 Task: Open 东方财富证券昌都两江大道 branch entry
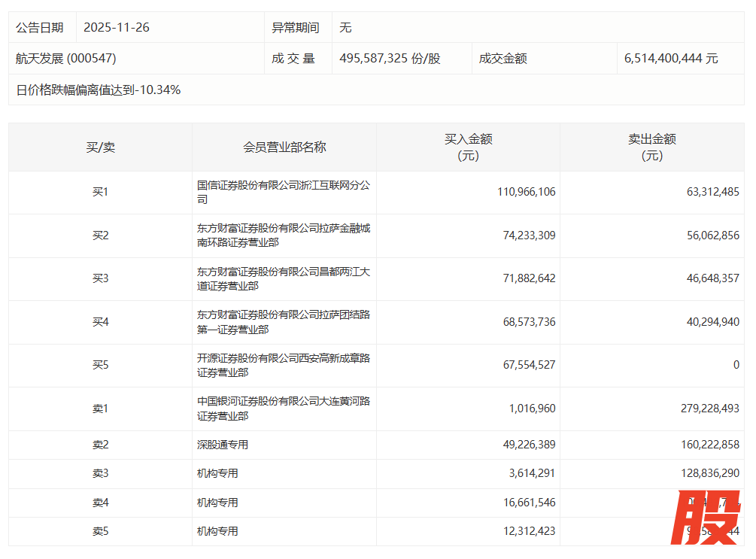[x=283, y=278]
